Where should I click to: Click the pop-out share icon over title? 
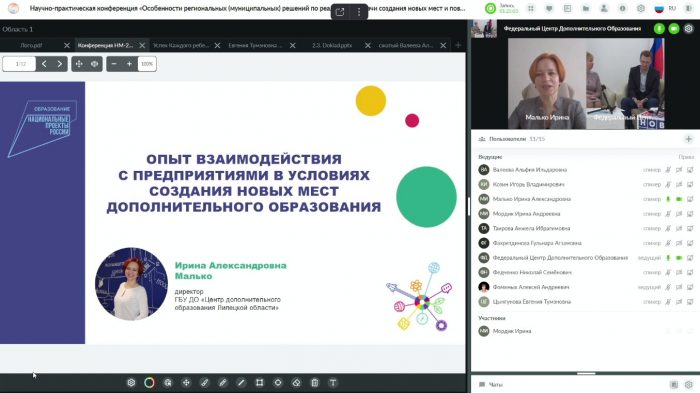click(340, 12)
